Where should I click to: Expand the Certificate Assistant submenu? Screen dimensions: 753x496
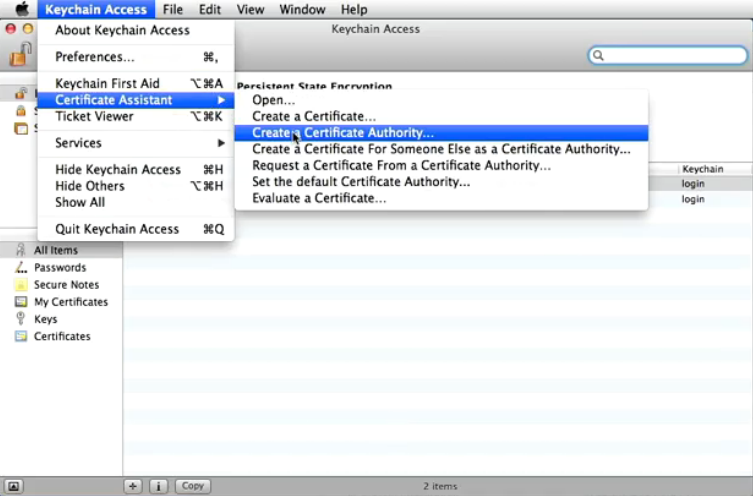pyautogui.click(x=136, y=100)
